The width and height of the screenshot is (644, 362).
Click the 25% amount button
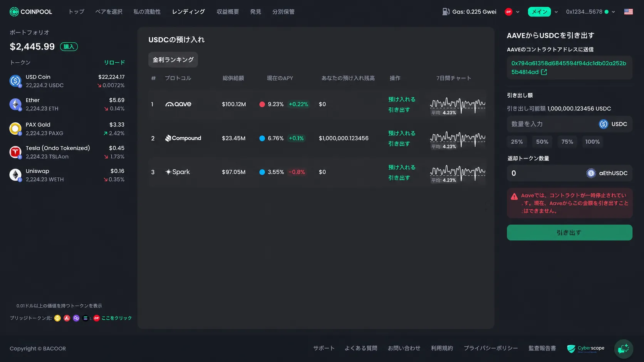[x=517, y=142]
